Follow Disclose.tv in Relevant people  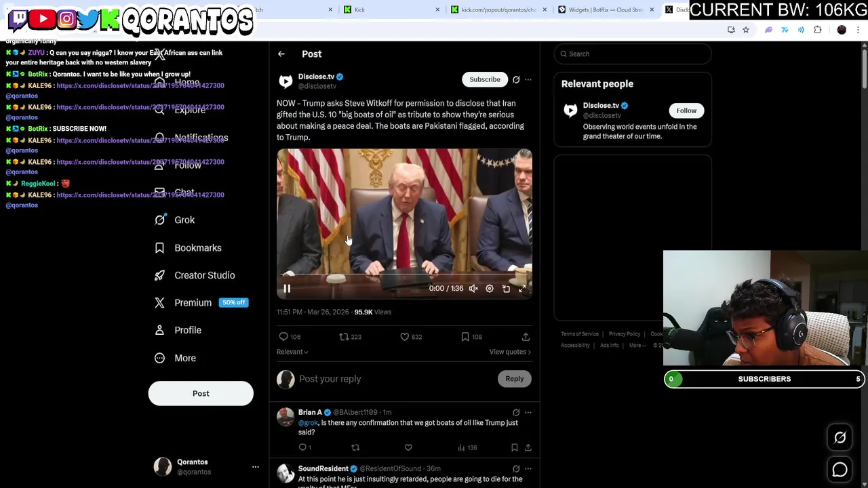tap(686, 110)
